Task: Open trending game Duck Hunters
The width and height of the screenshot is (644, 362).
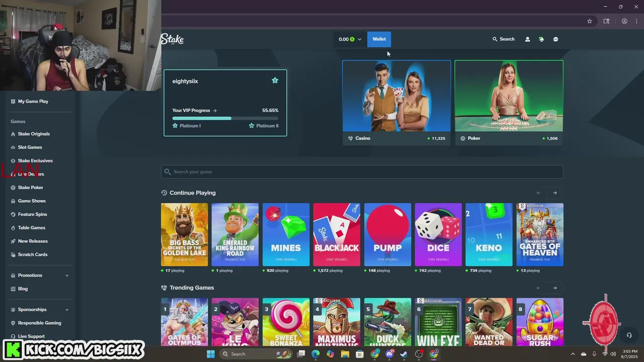Action: pos(387,322)
